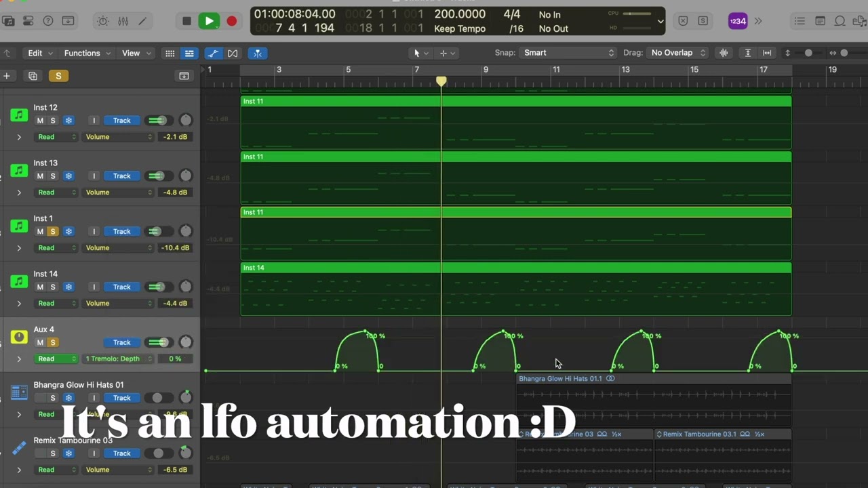Toggle Catch Playhead button
The height and width of the screenshot is (488, 868).
coord(257,53)
